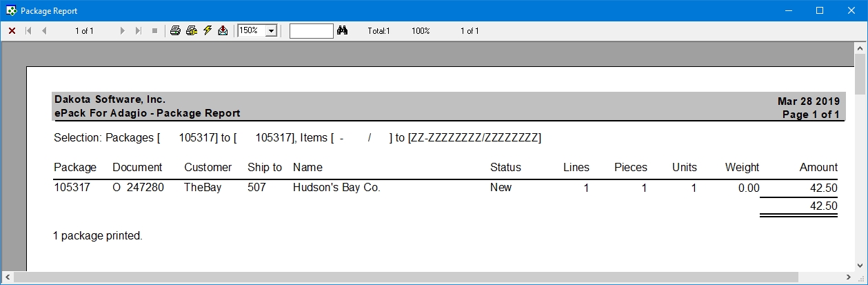Click the binoculars search icon
This screenshot has width=868, height=285.
pyautogui.click(x=343, y=31)
